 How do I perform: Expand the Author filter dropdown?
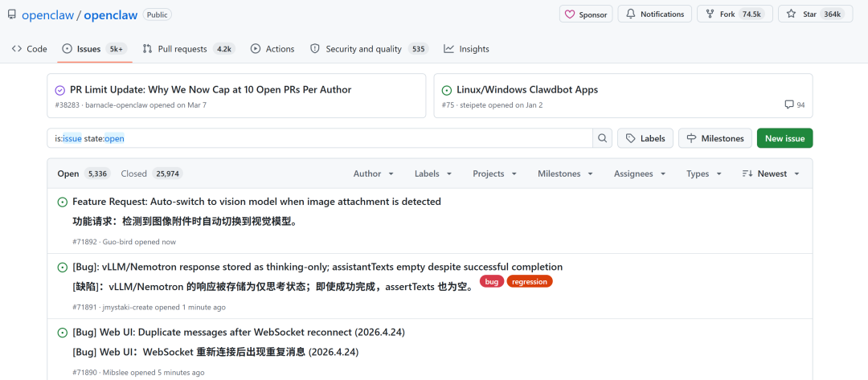[x=374, y=174]
